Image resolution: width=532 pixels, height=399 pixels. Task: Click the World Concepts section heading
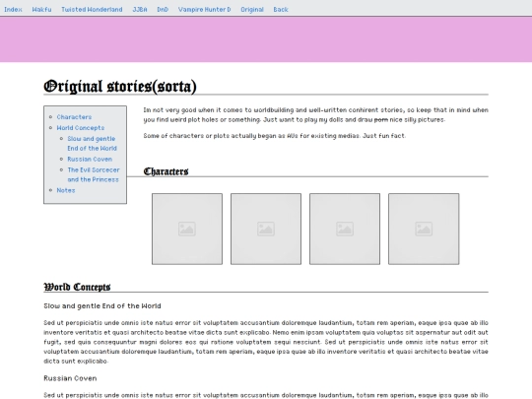77,287
